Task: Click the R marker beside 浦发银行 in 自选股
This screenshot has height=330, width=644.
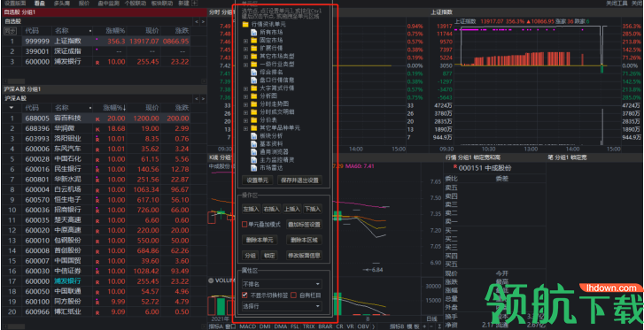Action: pos(97,63)
